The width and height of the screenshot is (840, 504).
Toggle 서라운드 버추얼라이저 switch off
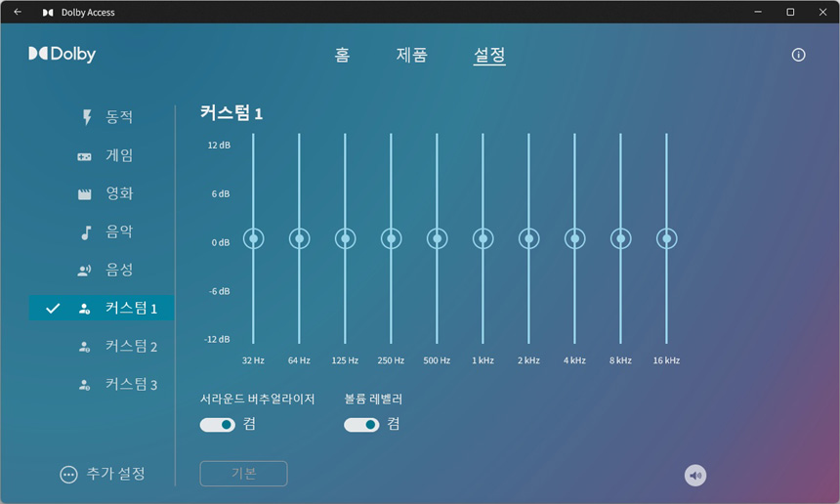tap(218, 425)
